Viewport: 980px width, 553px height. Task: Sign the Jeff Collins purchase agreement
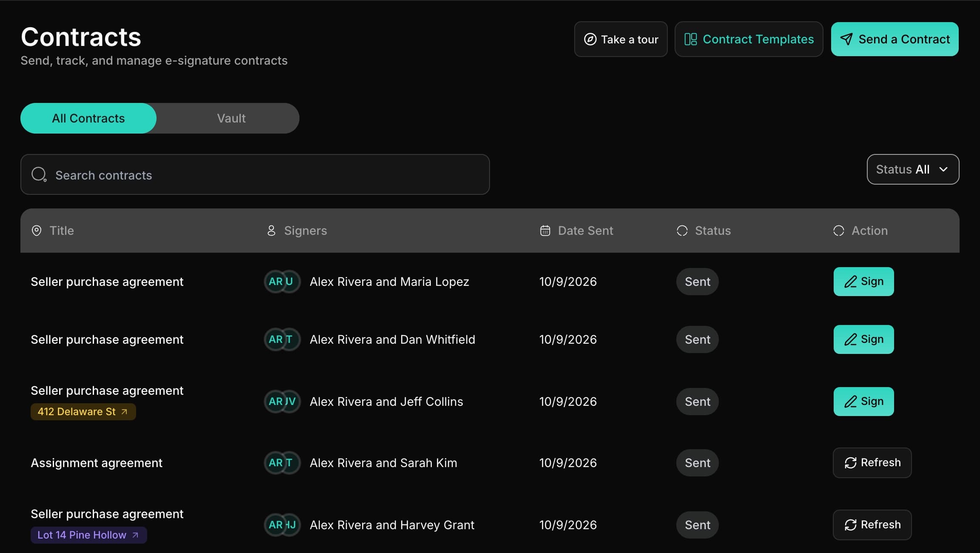pyautogui.click(x=864, y=402)
